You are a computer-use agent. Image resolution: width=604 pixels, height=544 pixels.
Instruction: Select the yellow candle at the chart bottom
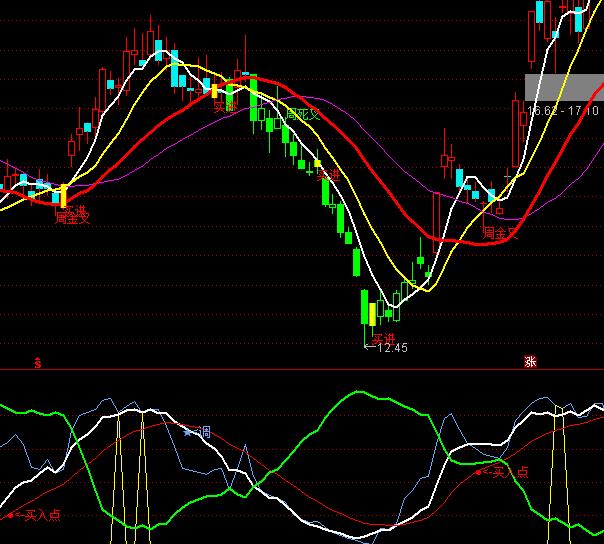click(373, 312)
